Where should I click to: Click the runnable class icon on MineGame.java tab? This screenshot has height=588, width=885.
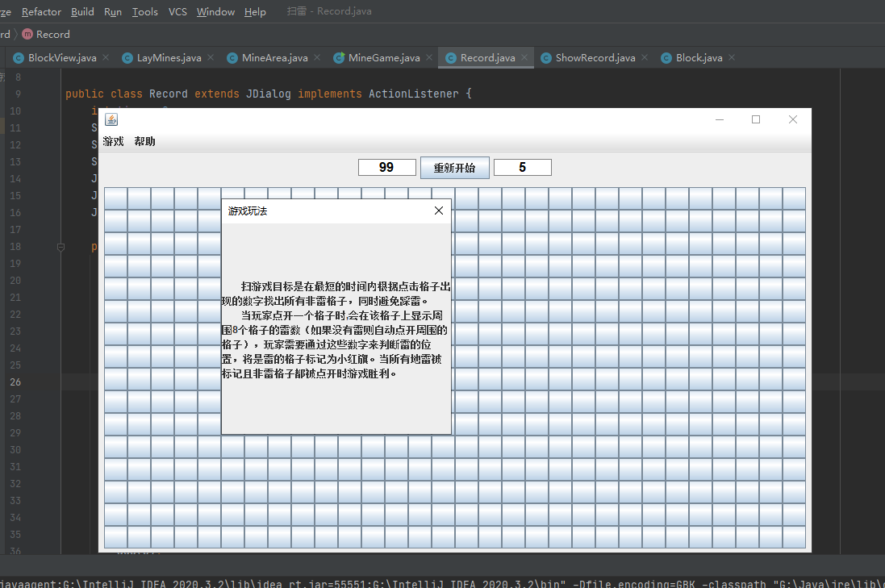(339, 57)
